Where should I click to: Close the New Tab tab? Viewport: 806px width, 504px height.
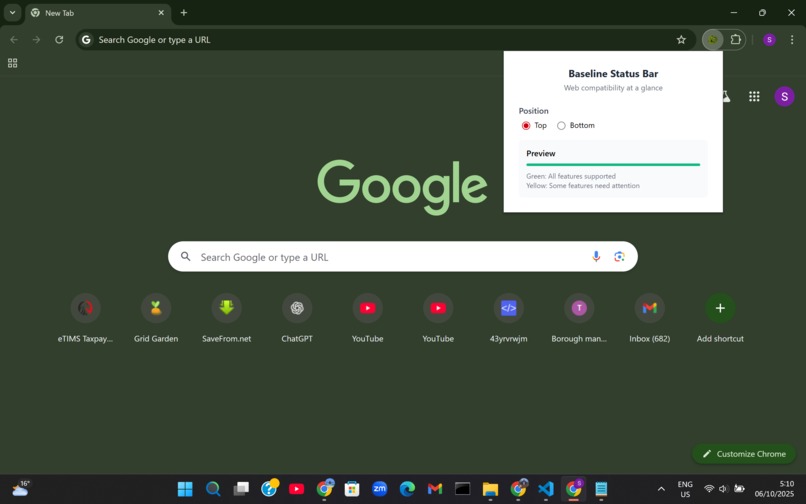(161, 13)
